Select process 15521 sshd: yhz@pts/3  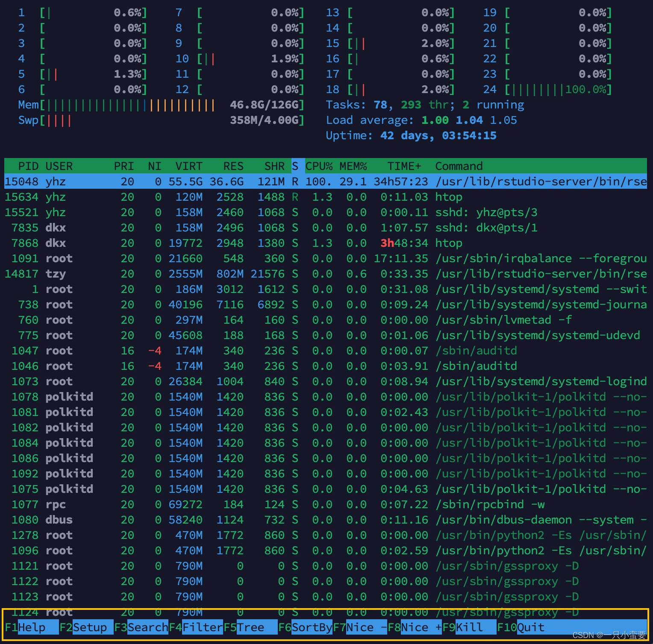pyautogui.click(x=326, y=212)
